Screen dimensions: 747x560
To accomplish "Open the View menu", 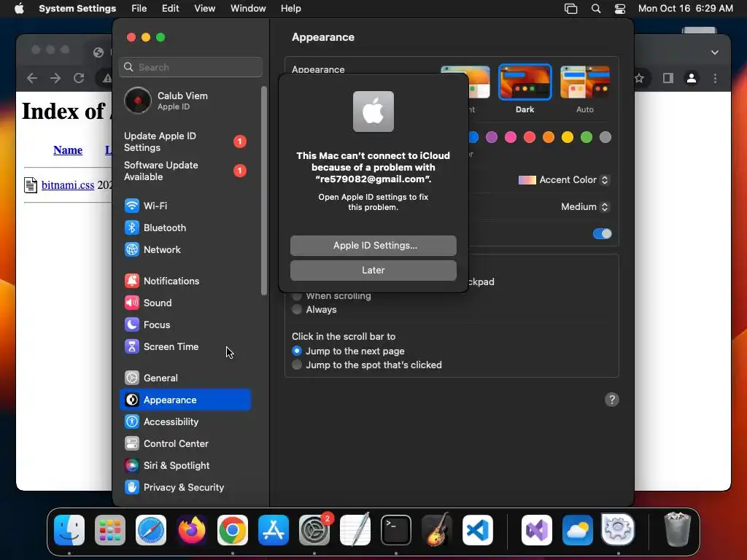I will coord(205,9).
